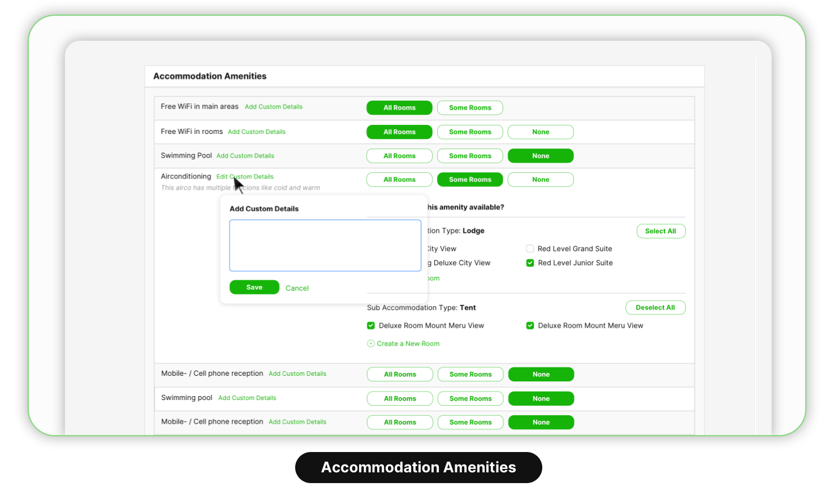Set Airconditioning to None
The width and height of the screenshot is (838, 504).
(541, 180)
